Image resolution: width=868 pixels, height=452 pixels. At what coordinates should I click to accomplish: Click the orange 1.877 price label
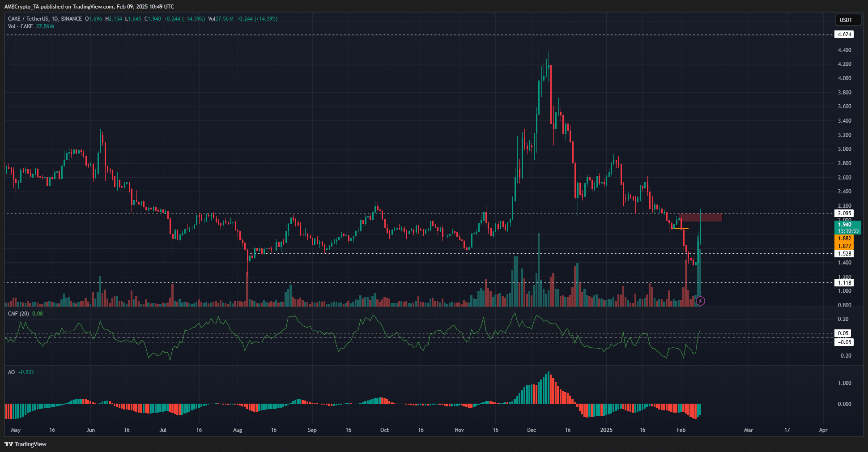[x=844, y=246]
